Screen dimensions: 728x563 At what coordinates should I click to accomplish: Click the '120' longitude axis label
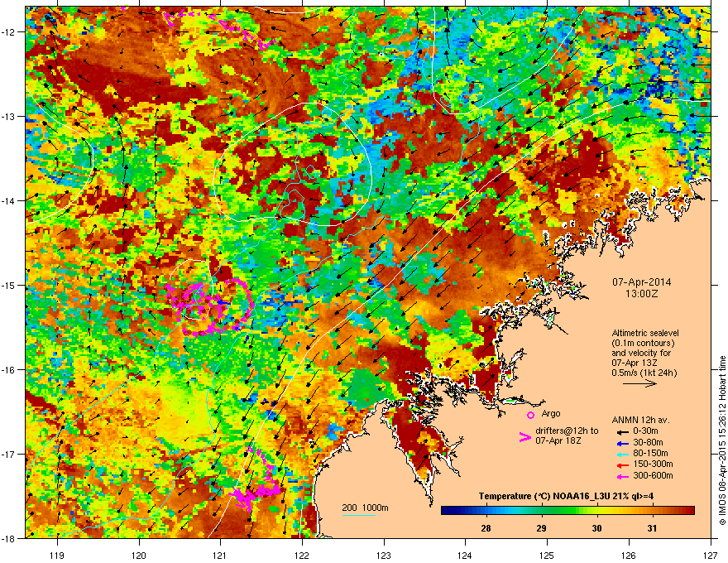point(139,555)
